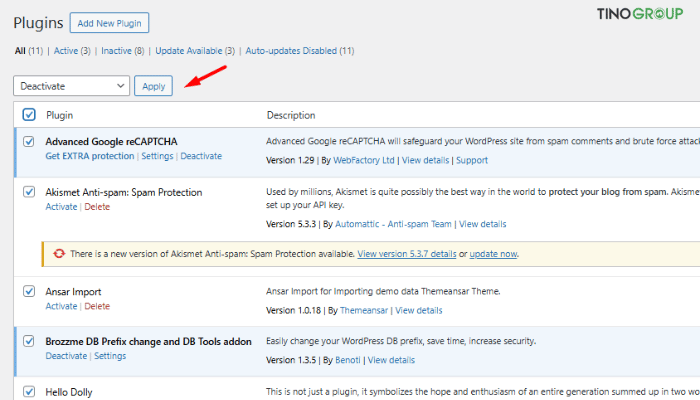Click the Plugins page heading
Image resolution: width=700 pixels, height=400 pixels.
click(38, 23)
